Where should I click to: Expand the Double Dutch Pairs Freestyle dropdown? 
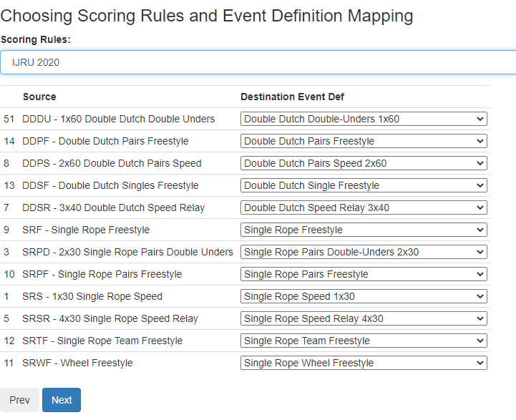point(364,141)
